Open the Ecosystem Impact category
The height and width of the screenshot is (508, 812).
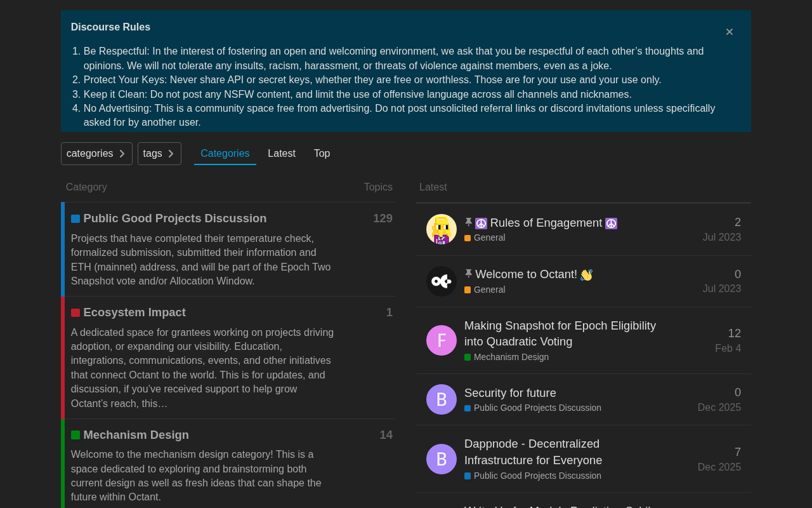tap(134, 312)
